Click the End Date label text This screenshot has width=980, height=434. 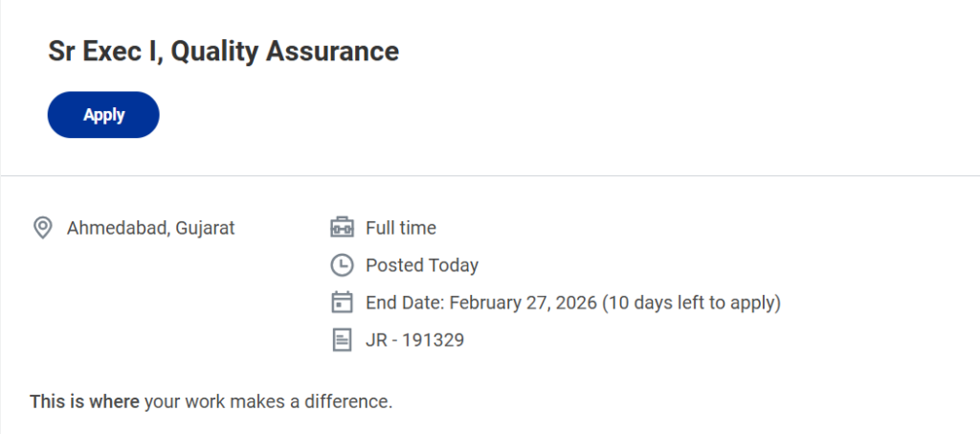[x=405, y=303]
